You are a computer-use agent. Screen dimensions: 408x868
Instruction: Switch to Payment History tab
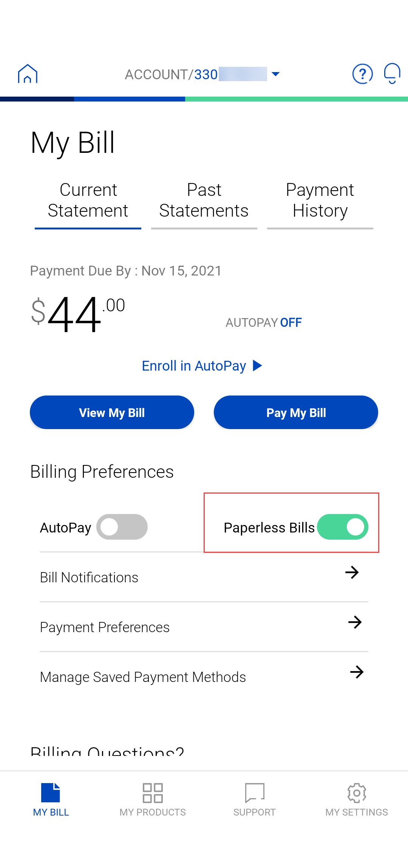[320, 200]
